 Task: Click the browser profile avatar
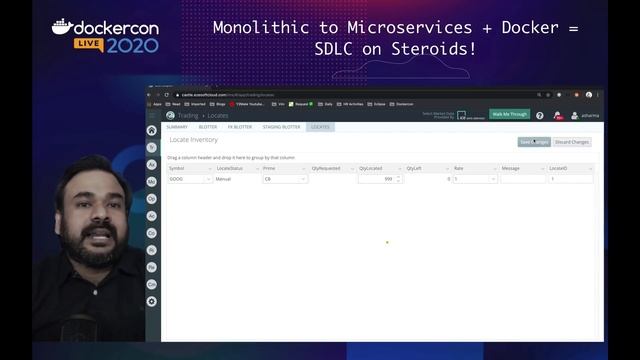pyautogui.click(x=589, y=95)
